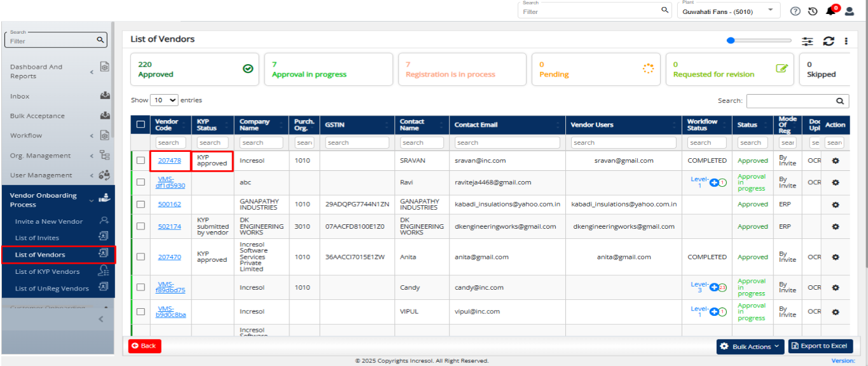
Task: Click the Export to Excel button
Action: click(x=820, y=346)
